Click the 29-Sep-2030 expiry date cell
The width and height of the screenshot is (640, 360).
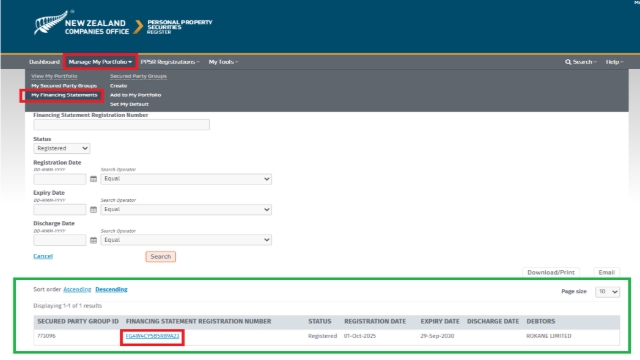(x=437, y=336)
